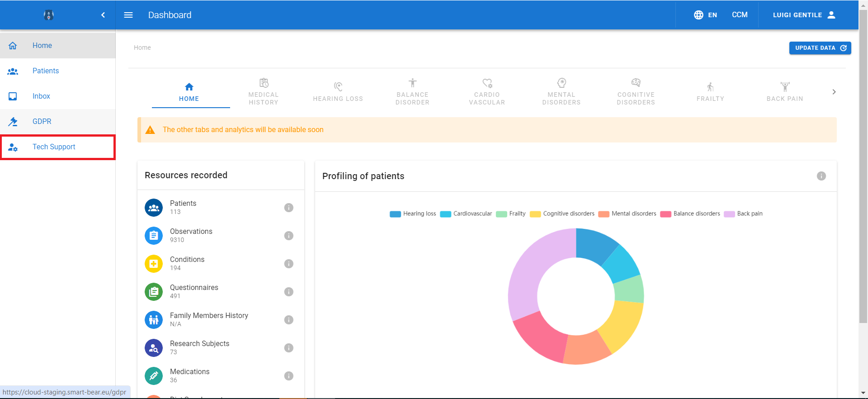868x399 pixels.
Task: Switch to the Cardio Vascular tab
Action: [x=487, y=92]
